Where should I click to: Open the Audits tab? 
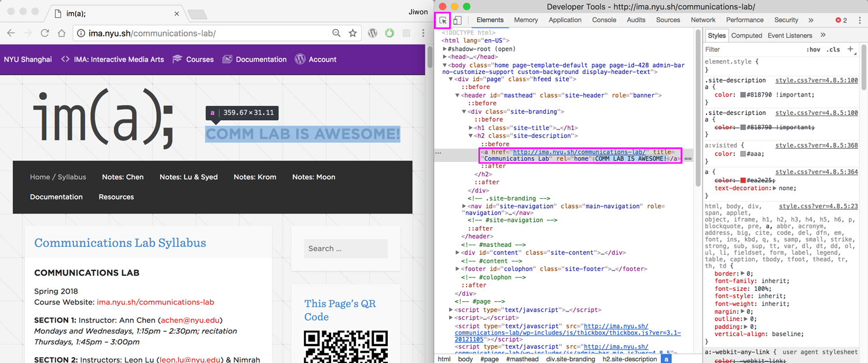tap(636, 20)
